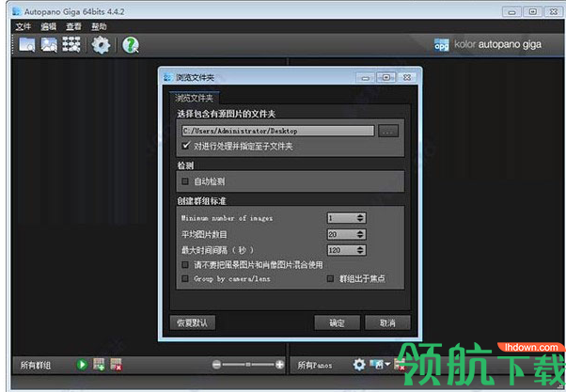Click the 所有群组 panel label
Image resolution: width=566 pixels, height=392 pixels.
36,365
